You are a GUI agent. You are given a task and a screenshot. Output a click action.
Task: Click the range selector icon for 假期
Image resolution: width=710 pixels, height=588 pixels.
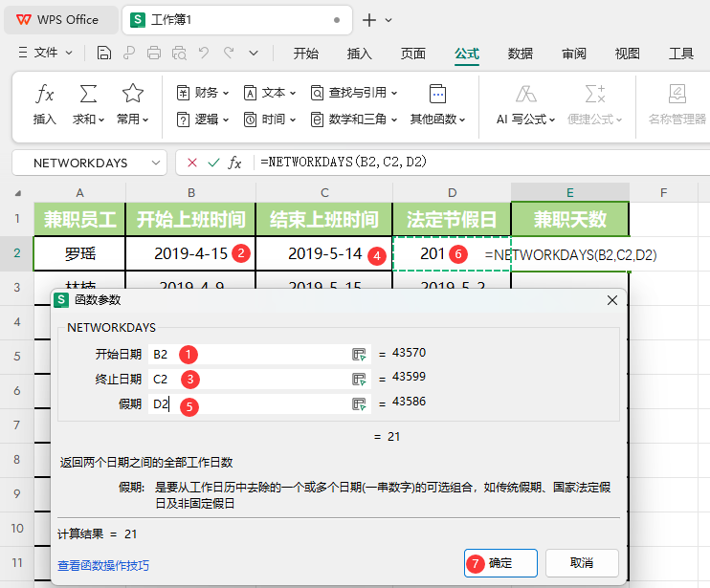[x=360, y=404]
